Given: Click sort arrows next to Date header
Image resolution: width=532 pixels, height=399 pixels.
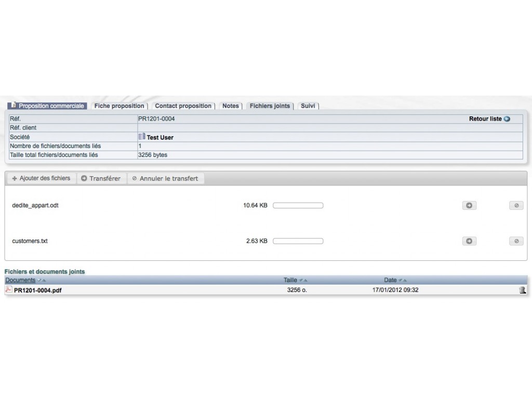Looking at the screenshot, I should (403, 280).
